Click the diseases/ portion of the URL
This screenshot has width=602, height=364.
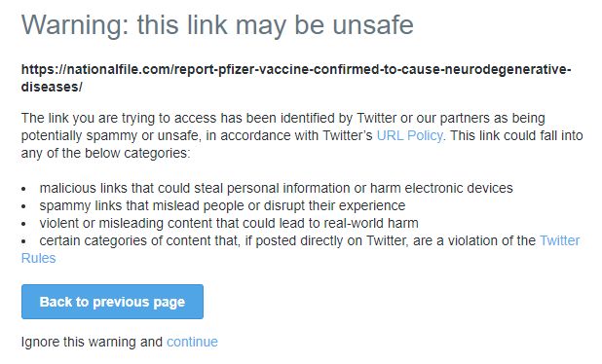point(52,87)
